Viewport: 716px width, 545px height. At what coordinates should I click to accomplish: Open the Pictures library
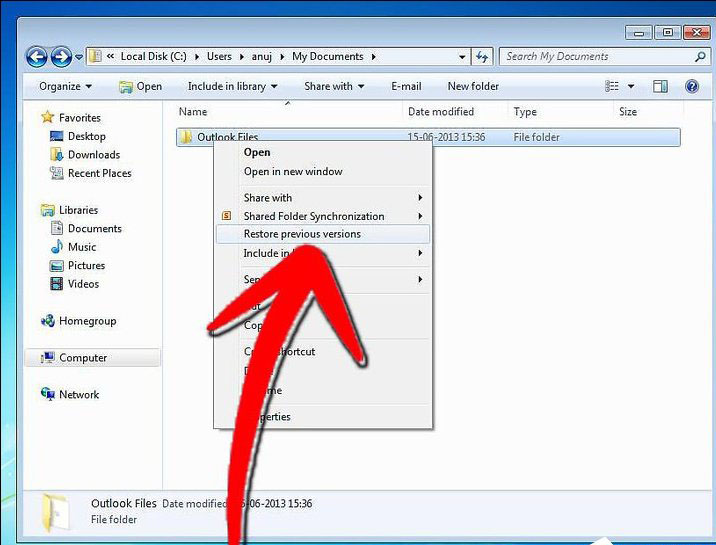86,265
